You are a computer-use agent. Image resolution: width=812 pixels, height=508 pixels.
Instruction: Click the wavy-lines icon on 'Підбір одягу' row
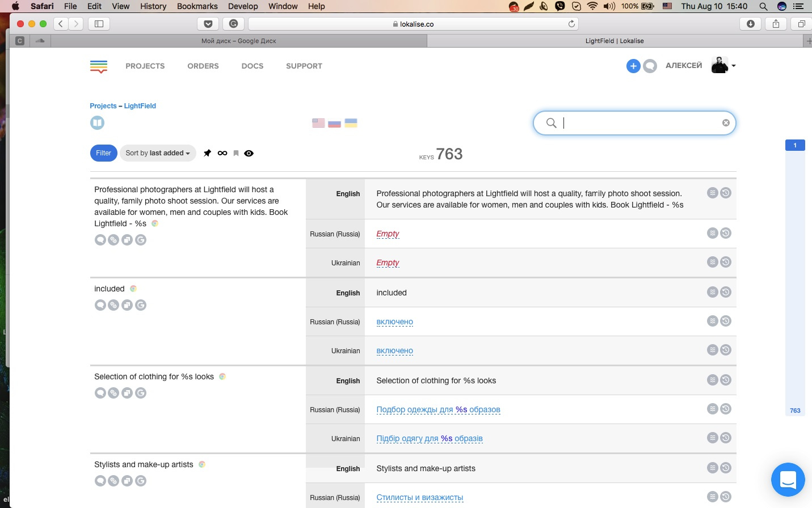[713, 438]
